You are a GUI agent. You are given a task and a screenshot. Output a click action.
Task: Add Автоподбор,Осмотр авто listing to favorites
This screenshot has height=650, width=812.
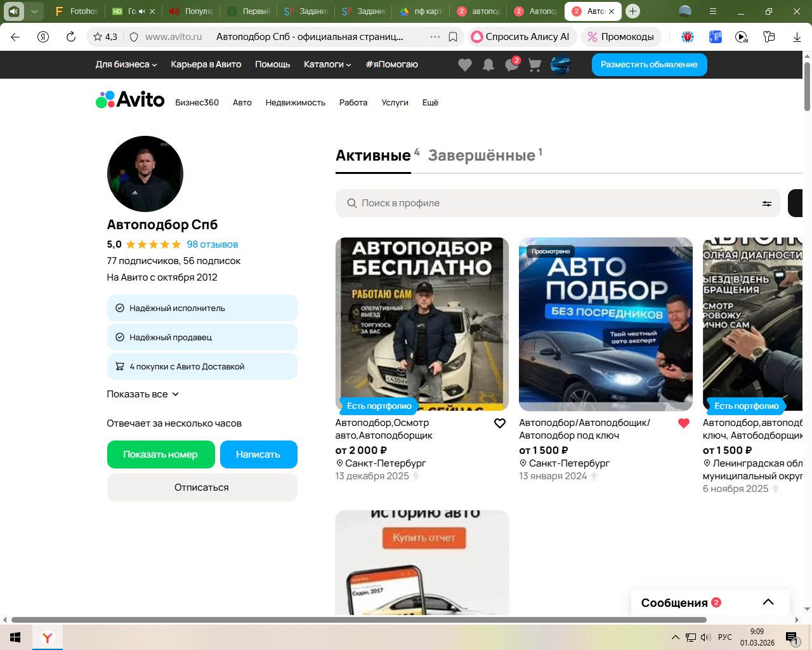click(500, 423)
